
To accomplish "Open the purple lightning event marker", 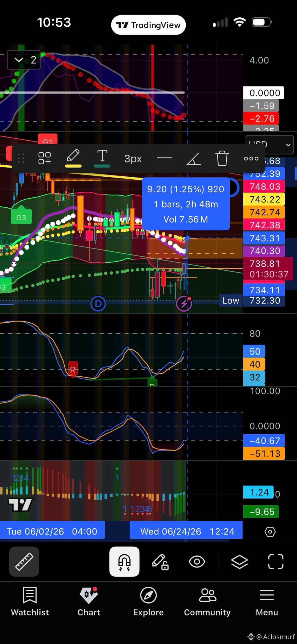I will pos(184,304).
